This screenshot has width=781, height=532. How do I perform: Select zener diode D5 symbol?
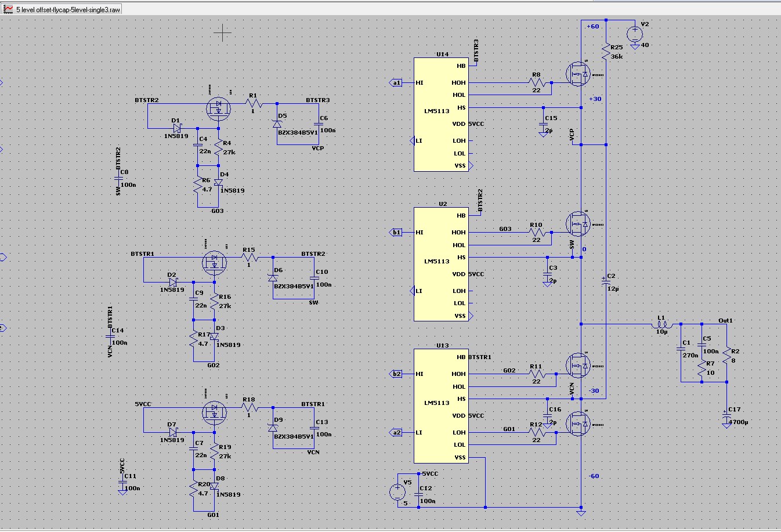click(277, 124)
